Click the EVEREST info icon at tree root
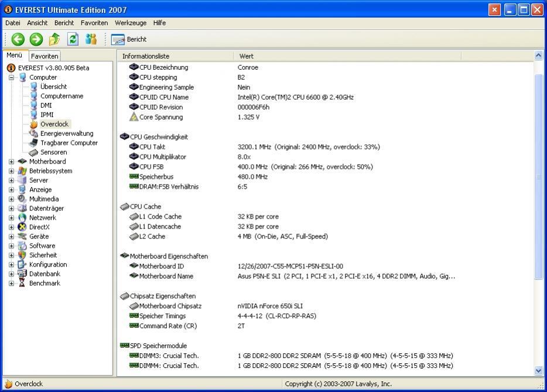547x392 pixels. pyautogui.click(x=11, y=68)
